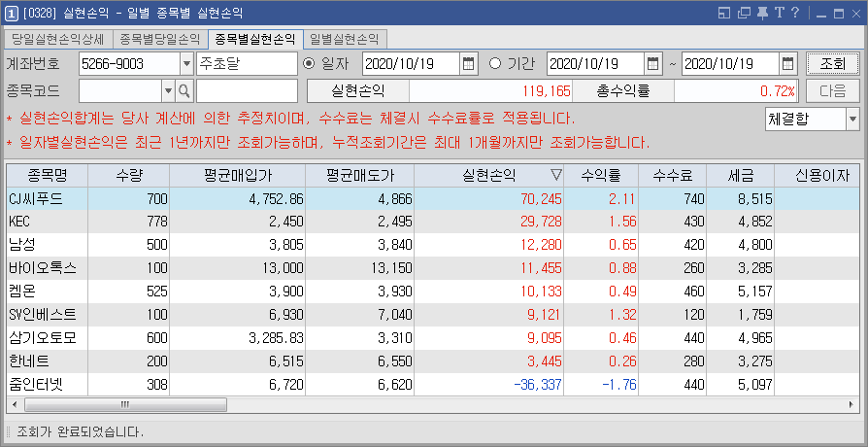
Task: Select the 종목별실현손익 tab
Action: click(x=255, y=39)
